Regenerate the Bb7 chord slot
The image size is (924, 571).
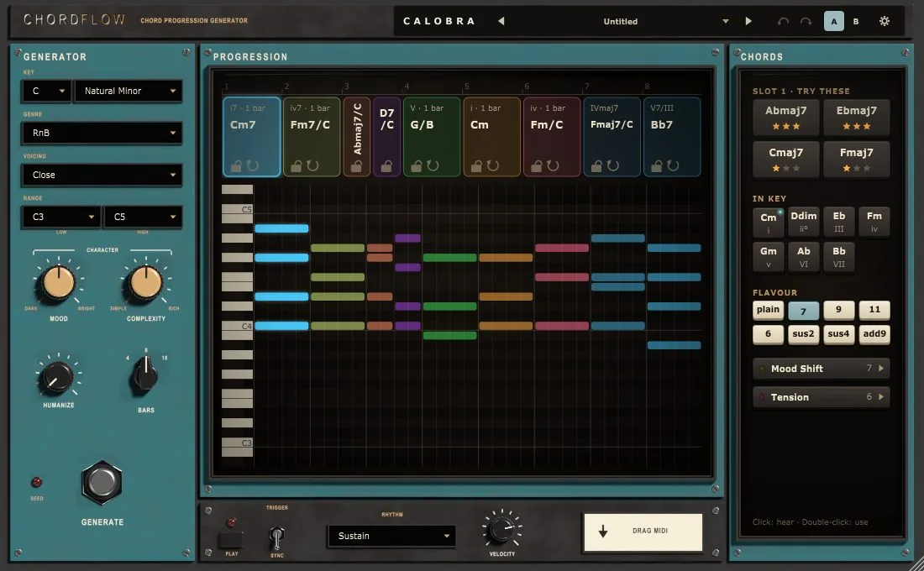pos(674,166)
